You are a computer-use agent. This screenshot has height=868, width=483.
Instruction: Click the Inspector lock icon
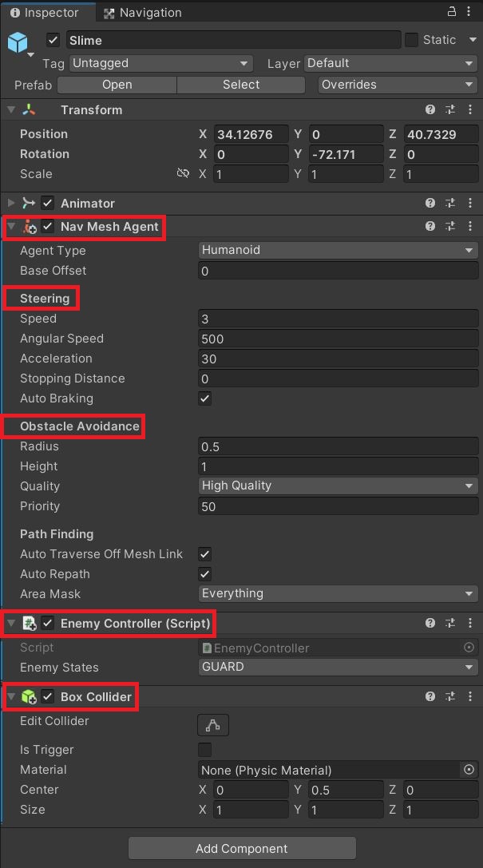click(452, 12)
